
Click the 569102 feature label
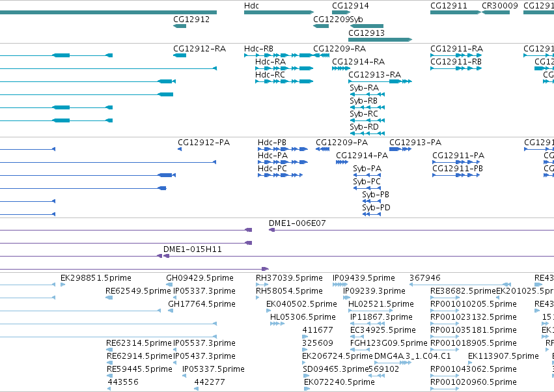point(383,370)
